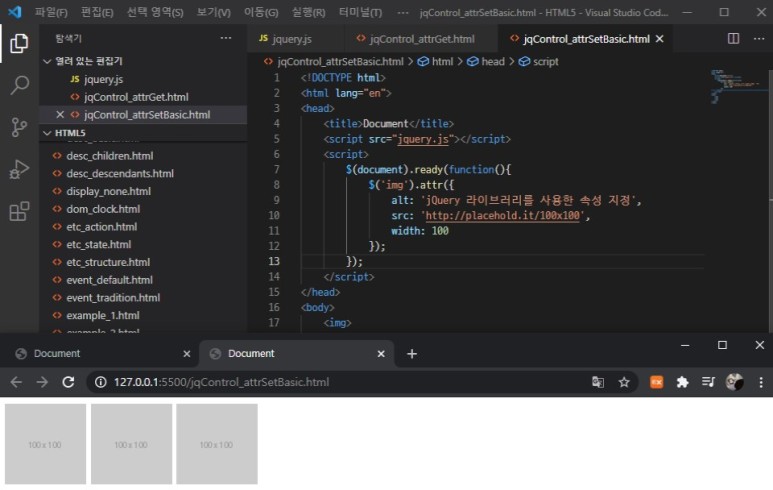Open the 선택 영역(S) menu
773x490 pixels.
tap(155, 12)
